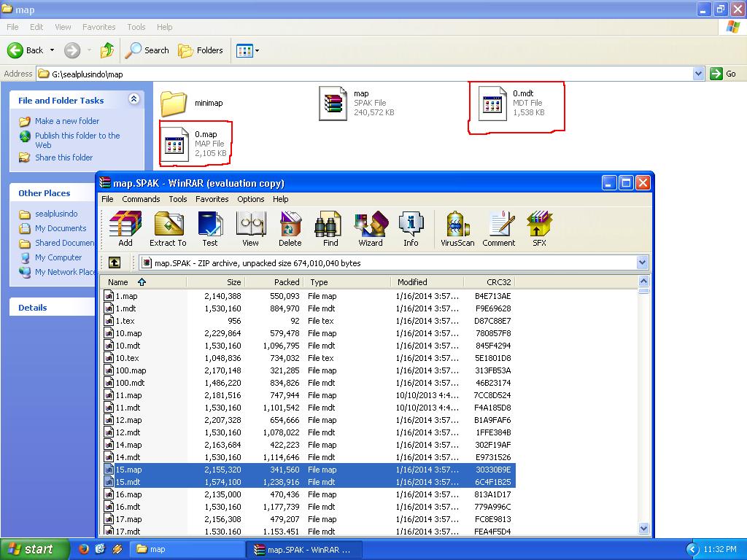Image resolution: width=747 pixels, height=560 pixels.
Task: Sort WinRAR list by Name column
Action: 144,282
